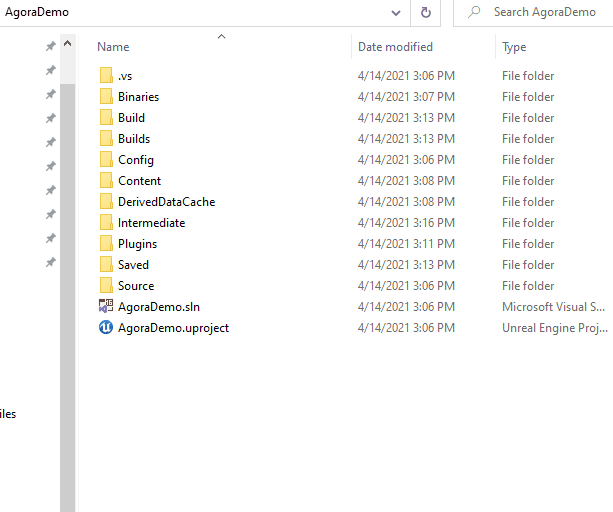Viewport: 613px width, 512px height.
Task: Click the date modified of AgoraDemo.uproject
Action: (x=406, y=328)
